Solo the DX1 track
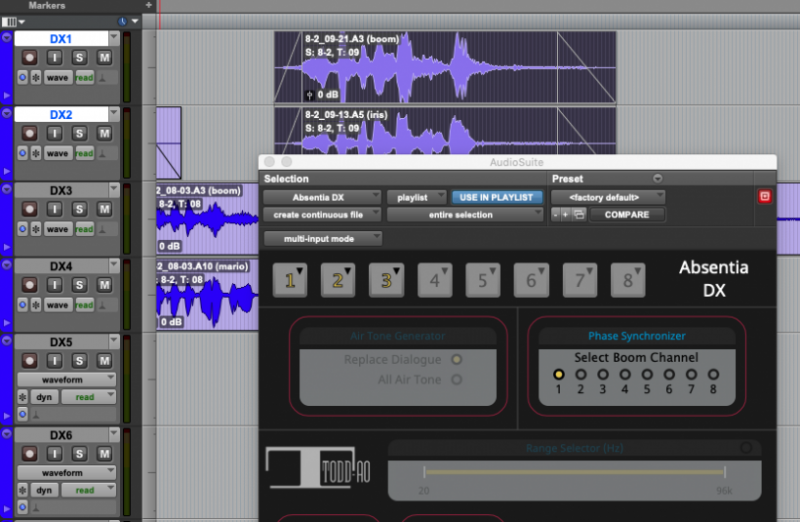Screen dimensions: 800x522 point(79,58)
